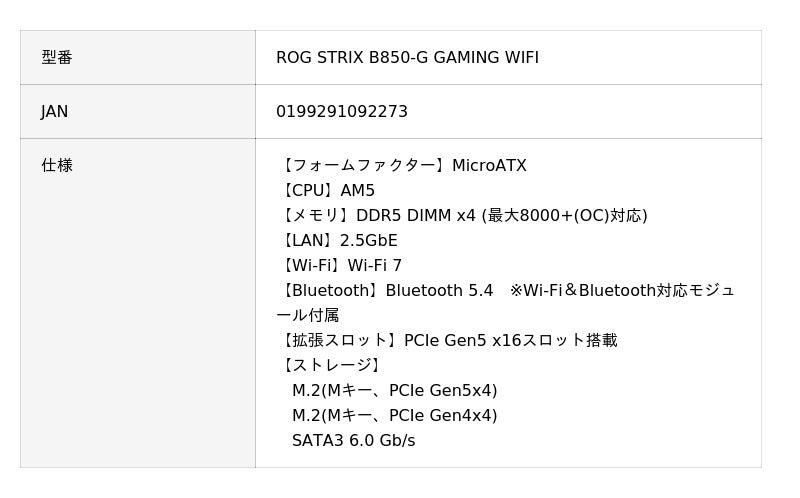800x498 pixels.
Task: Click the 仕様 label cell
Action: pyautogui.click(x=57, y=166)
